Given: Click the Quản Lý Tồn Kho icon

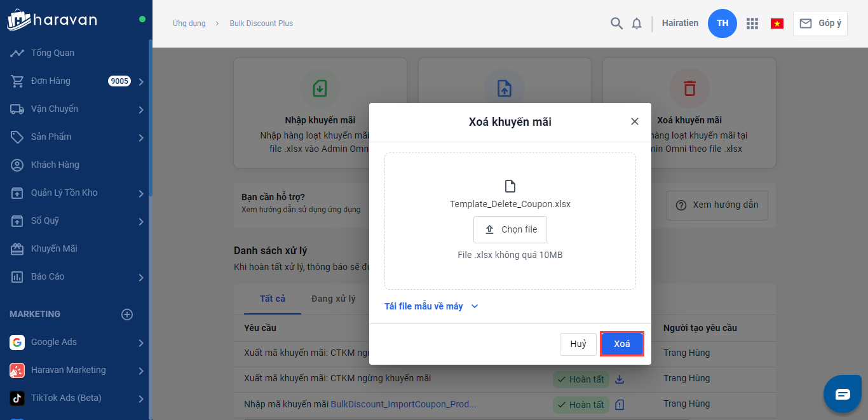Looking at the screenshot, I should (17, 193).
